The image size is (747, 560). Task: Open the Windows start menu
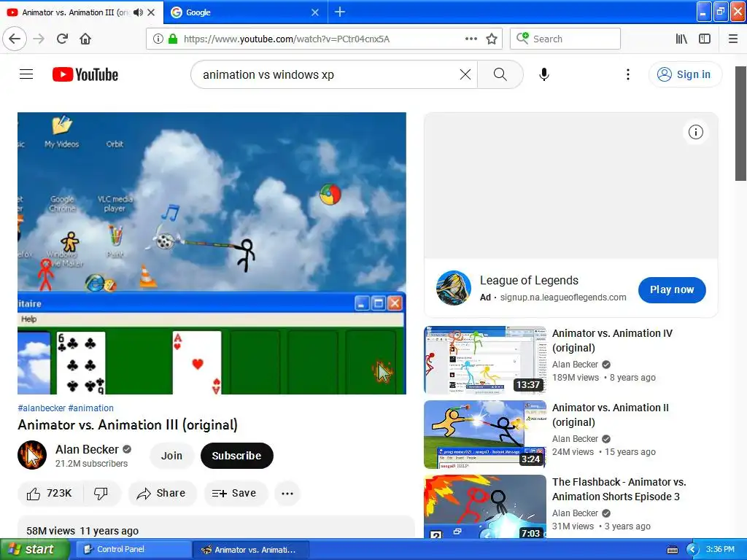pos(34,550)
